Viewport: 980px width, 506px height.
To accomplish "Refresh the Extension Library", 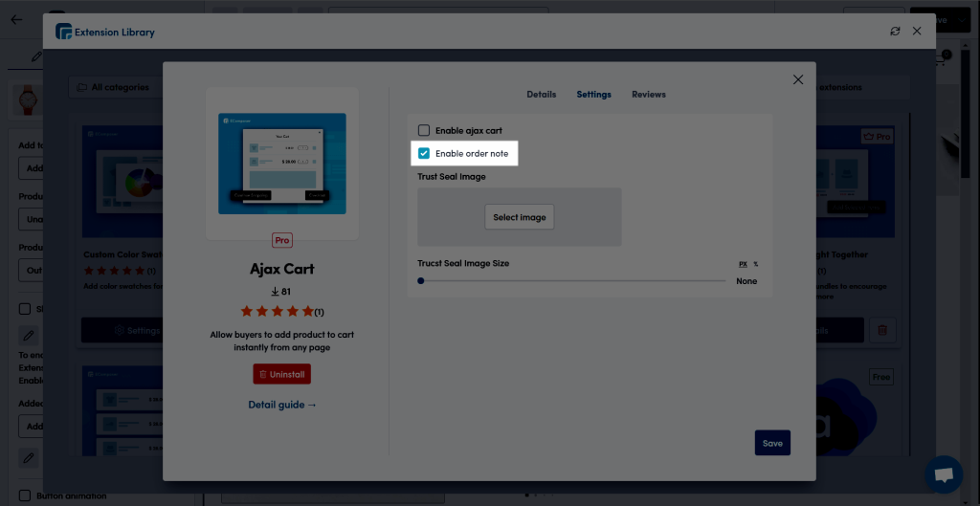I will coord(895,32).
